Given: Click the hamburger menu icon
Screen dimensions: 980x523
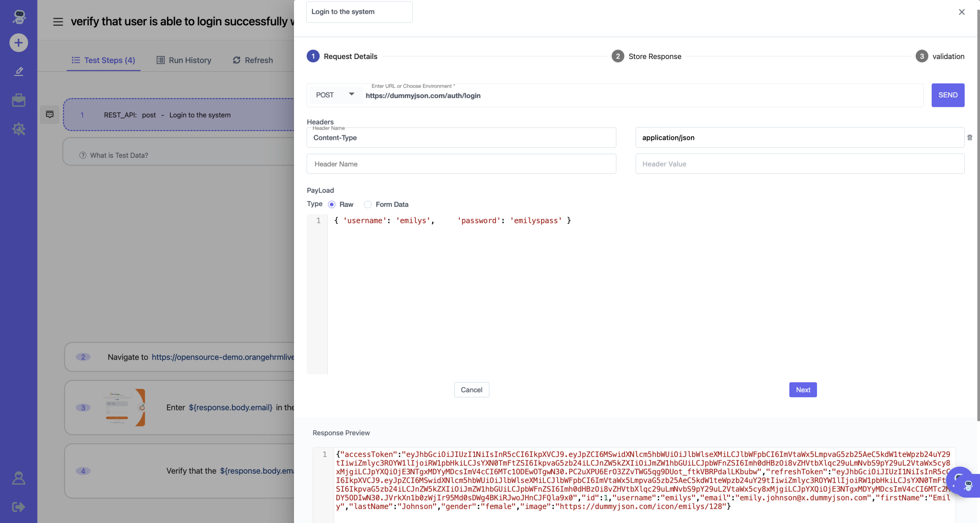Looking at the screenshot, I should (x=58, y=21).
